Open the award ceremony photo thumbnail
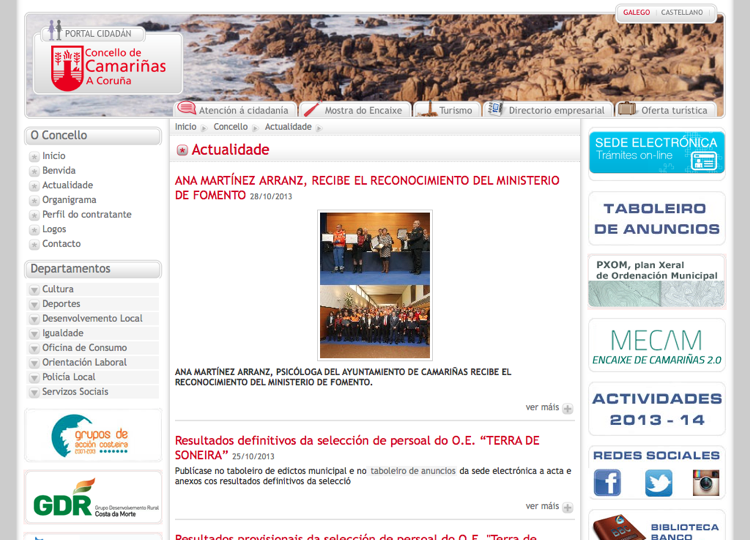 click(375, 285)
